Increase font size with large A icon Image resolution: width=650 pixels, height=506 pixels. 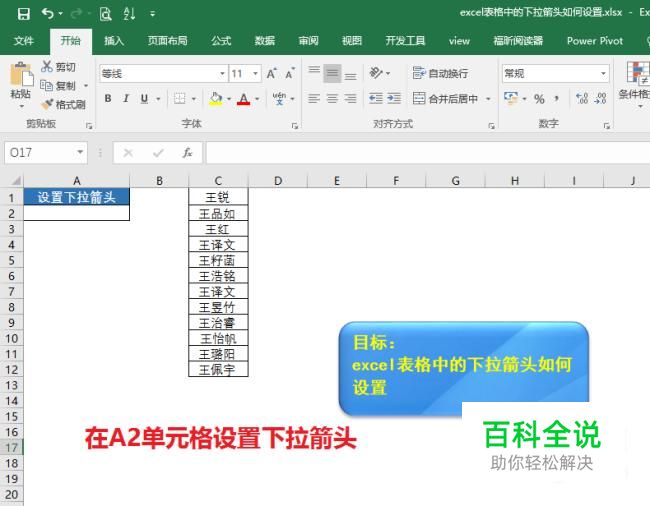click(271, 74)
